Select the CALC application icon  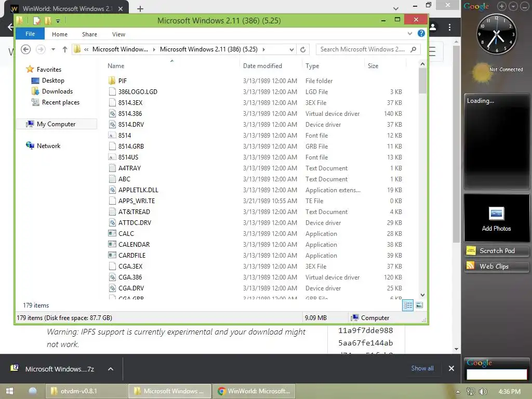112,233
